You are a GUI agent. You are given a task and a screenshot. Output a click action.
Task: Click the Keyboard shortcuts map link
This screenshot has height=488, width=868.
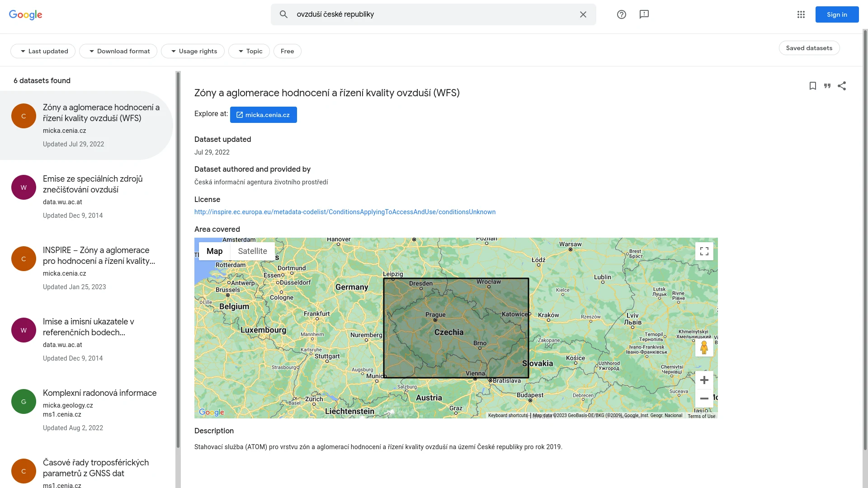[508, 416]
